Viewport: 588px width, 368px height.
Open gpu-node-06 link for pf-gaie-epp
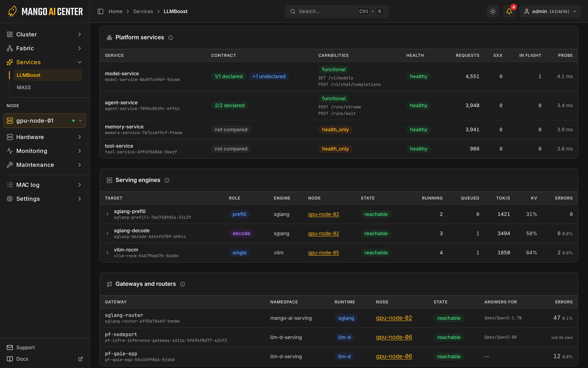[394, 356]
